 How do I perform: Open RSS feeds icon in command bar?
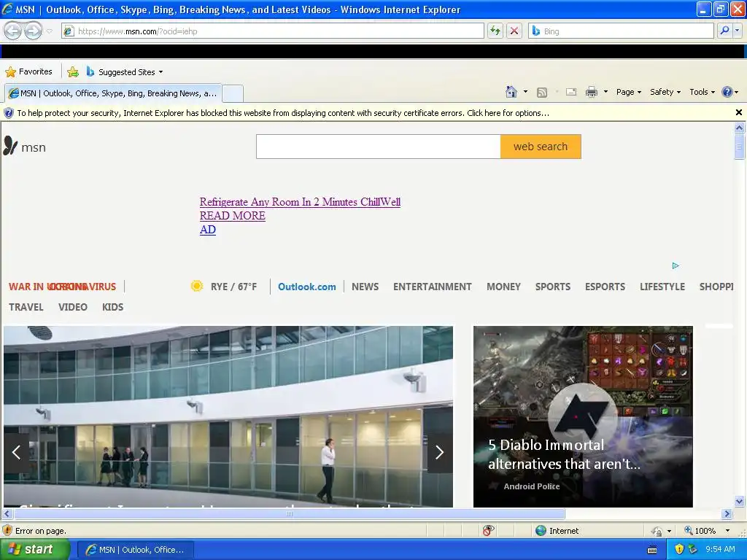[542, 93]
